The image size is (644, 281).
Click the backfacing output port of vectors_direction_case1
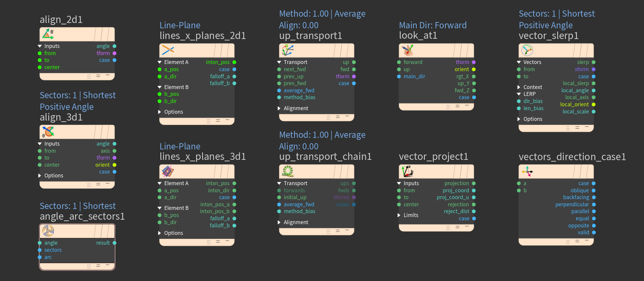594,197
